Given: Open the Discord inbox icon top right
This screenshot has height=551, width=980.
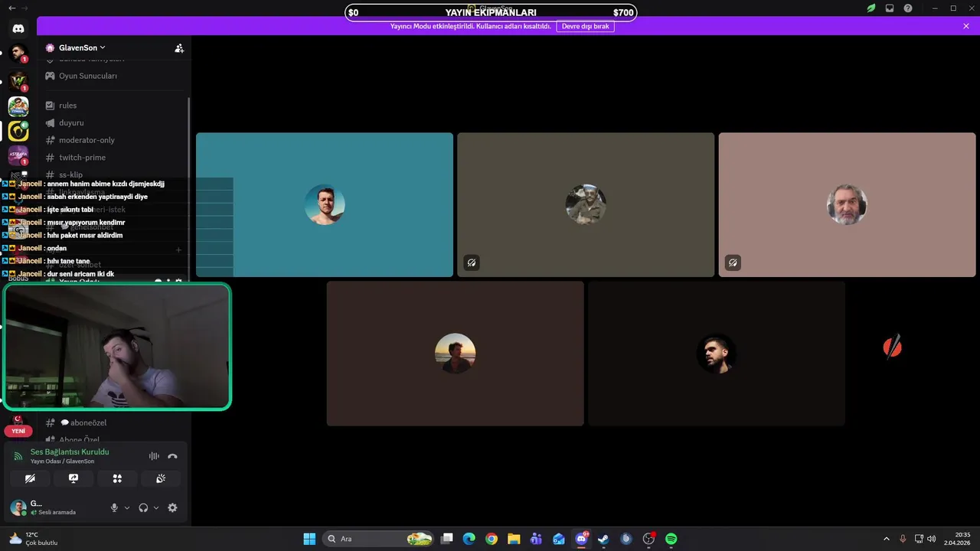Looking at the screenshot, I should coord(890,8).
